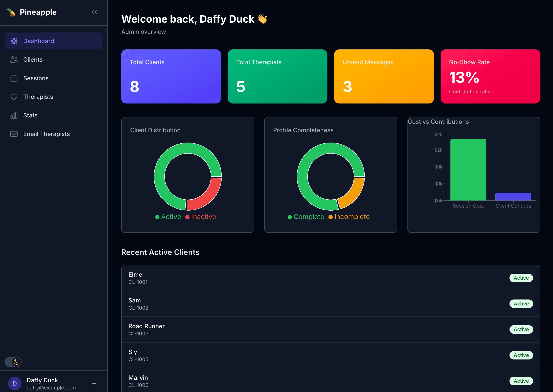
Task: Open the Sessions menu entry
Action: pos(36,78)
